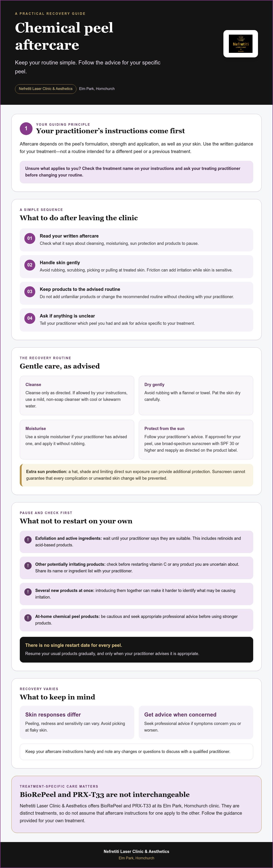Click the footer Nefretiti Laser Clinic & Aesthetics text
The height and width of the screenshot is (868, 273).
pyautogui.click(x=136, y=851)
